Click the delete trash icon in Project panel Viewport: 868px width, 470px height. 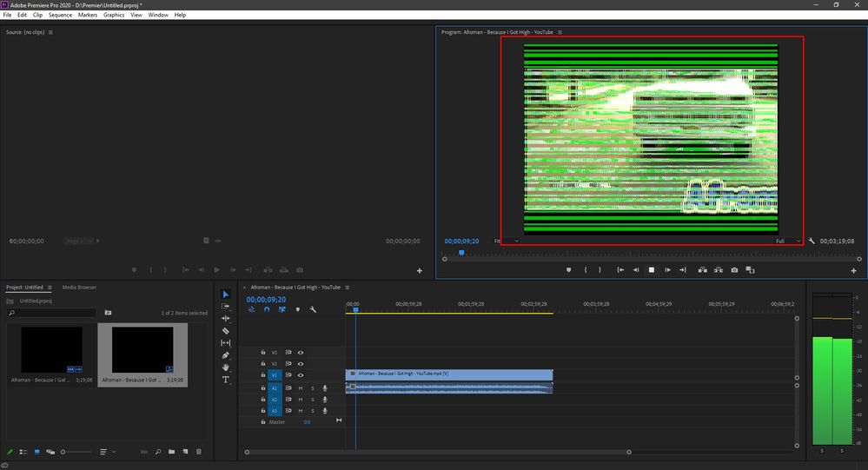point(198,452)
